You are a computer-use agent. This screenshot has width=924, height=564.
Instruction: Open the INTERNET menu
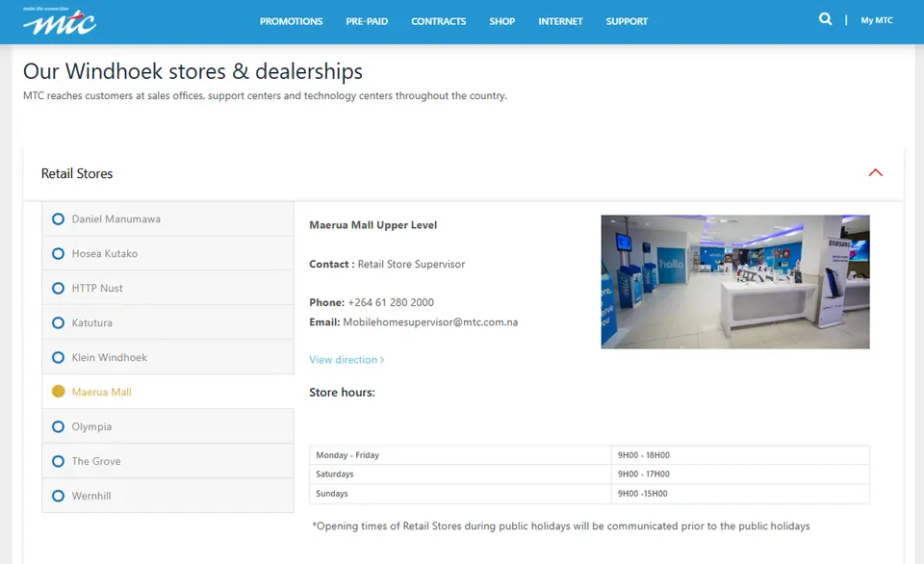[560, 21]
